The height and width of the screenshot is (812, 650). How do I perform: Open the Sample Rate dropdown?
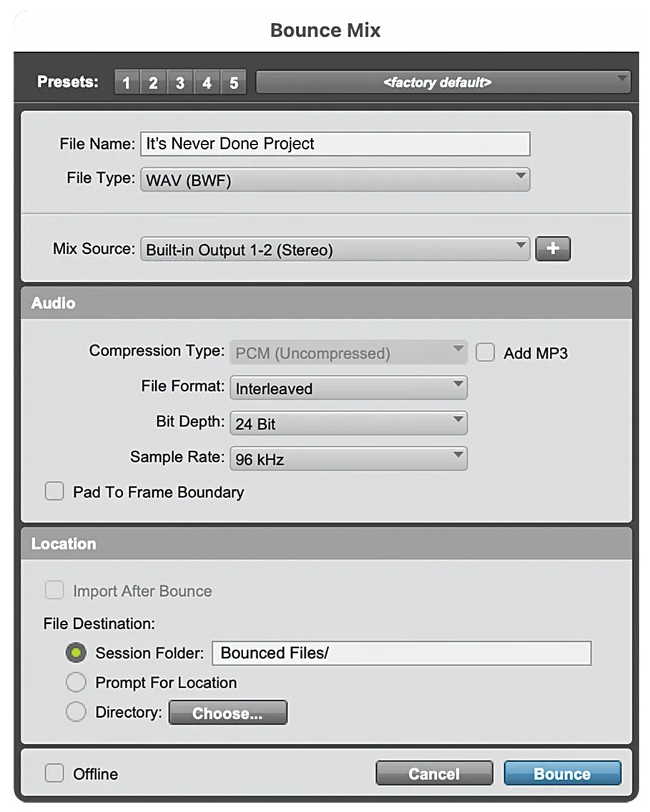click(348, 459)
